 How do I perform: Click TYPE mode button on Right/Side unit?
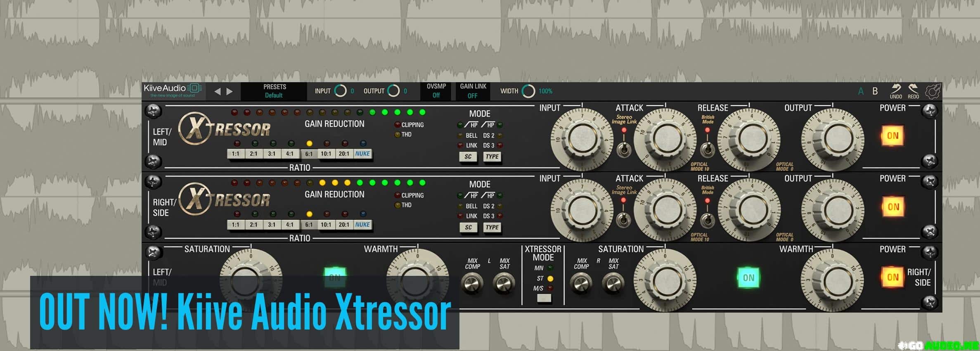[x=492, y=228]
